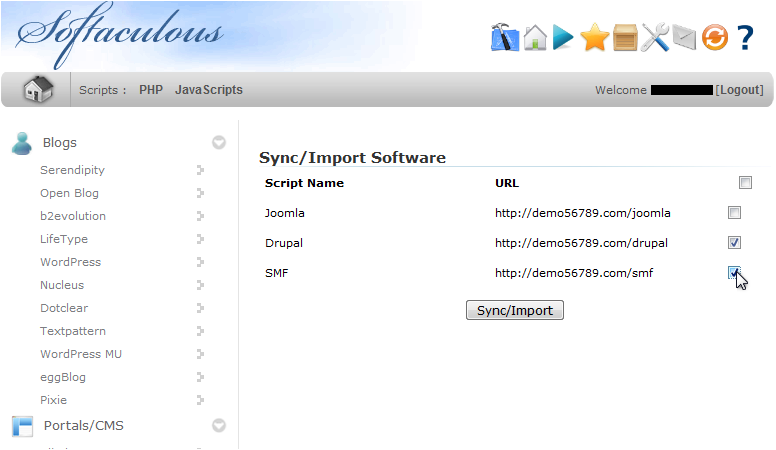Viewport: 776px width, 450px height.
Task: Click the arrow icon beside Nucleus
Action: 200,285
